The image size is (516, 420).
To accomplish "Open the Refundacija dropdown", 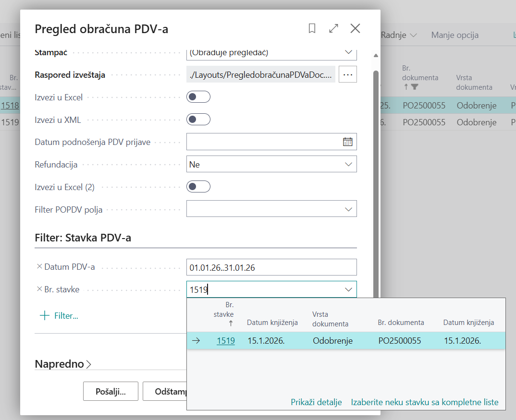I will coord(271,164).
